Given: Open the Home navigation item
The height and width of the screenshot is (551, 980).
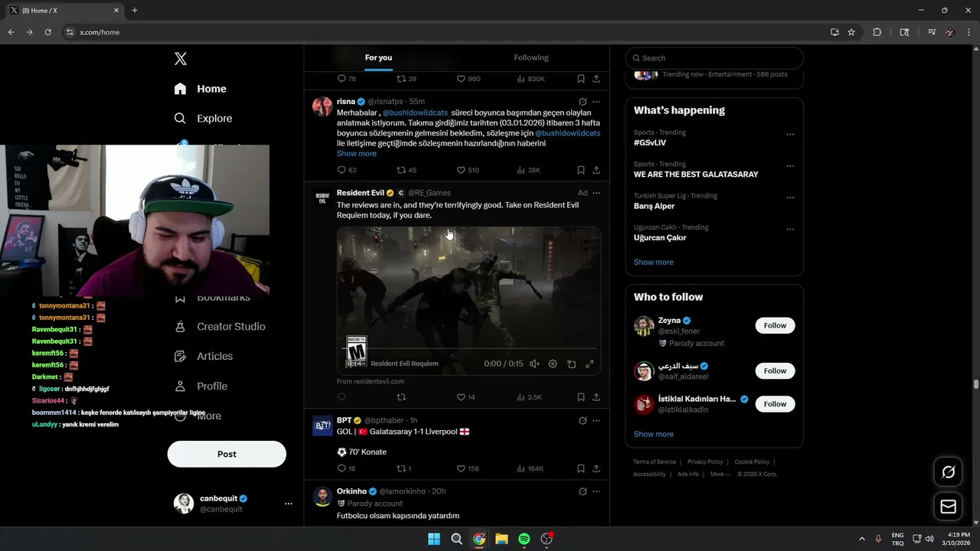Looking at the screenshot, I should pyautogui.click(x=200, y=89).
